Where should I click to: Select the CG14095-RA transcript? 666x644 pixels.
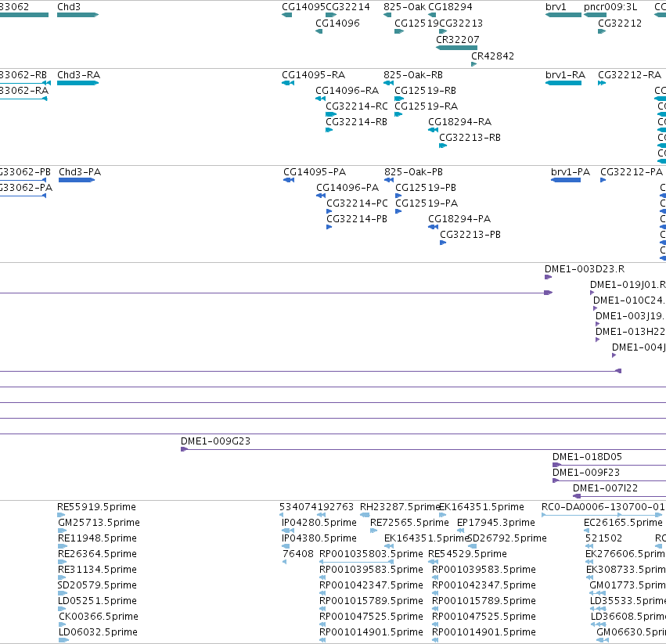(x=288, y=83)
